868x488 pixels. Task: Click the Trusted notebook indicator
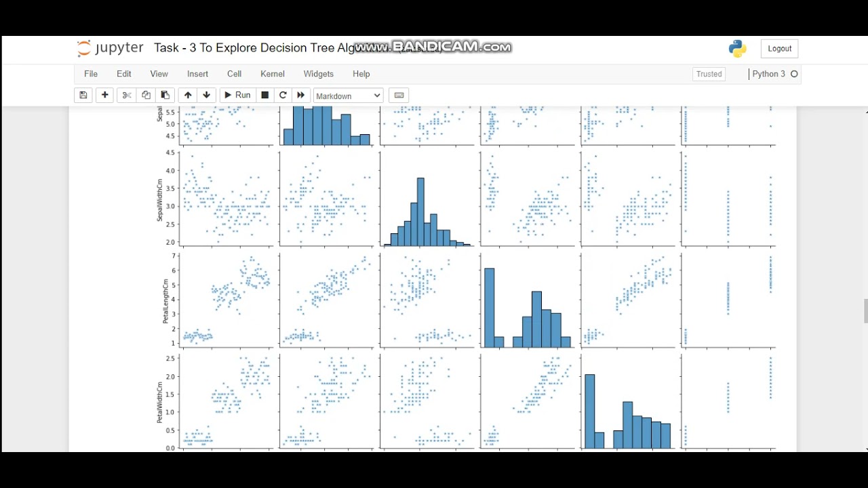click(709, 75)
